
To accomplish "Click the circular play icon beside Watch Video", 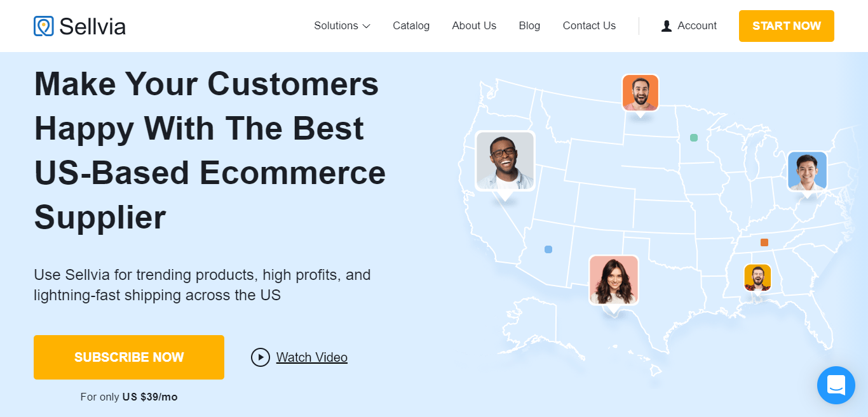I will (x=261, y=357).
